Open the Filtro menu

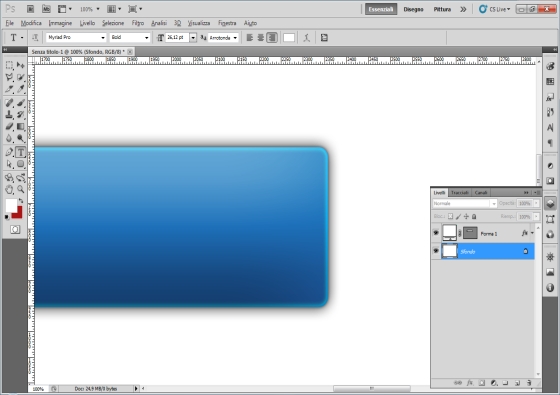pyautogui.click(x=138, y=23)
